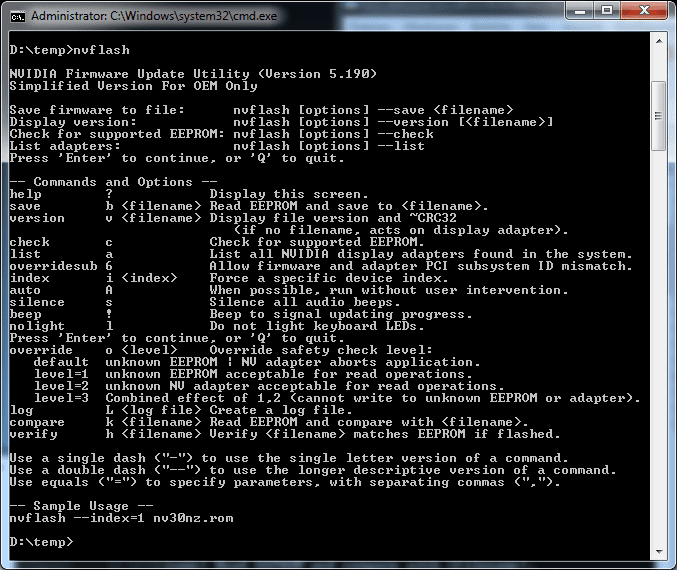Click the 'compare' command row
The width and height of the screenshot is (677, 570).
[x=269, y=422]
